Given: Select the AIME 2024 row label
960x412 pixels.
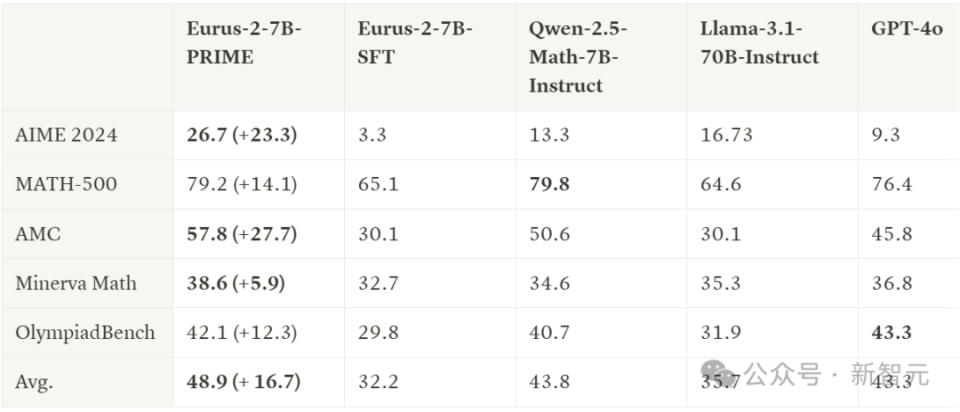Looking at the screenshot, I should (x=66, y=135).
